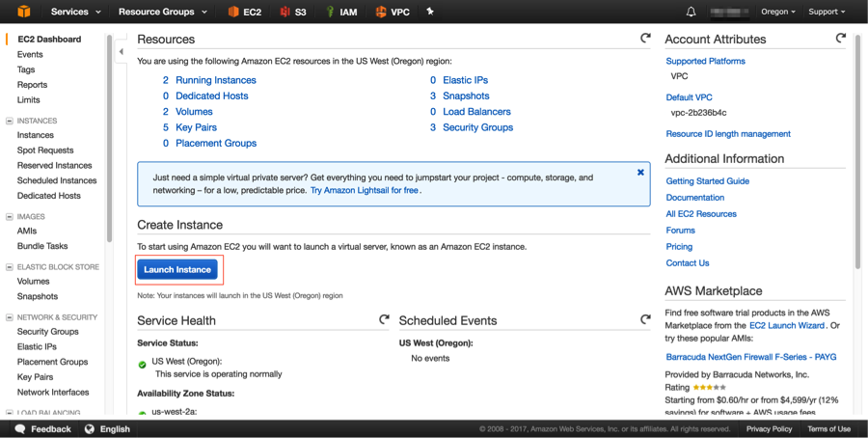Collapse the ELASTIC BLOCK STORE section

click(10, 266)
